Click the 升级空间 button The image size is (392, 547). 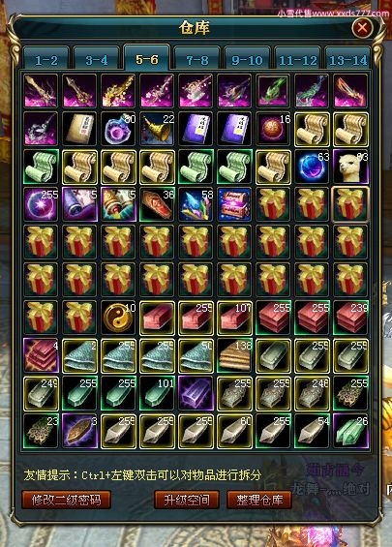pos(187,500)
